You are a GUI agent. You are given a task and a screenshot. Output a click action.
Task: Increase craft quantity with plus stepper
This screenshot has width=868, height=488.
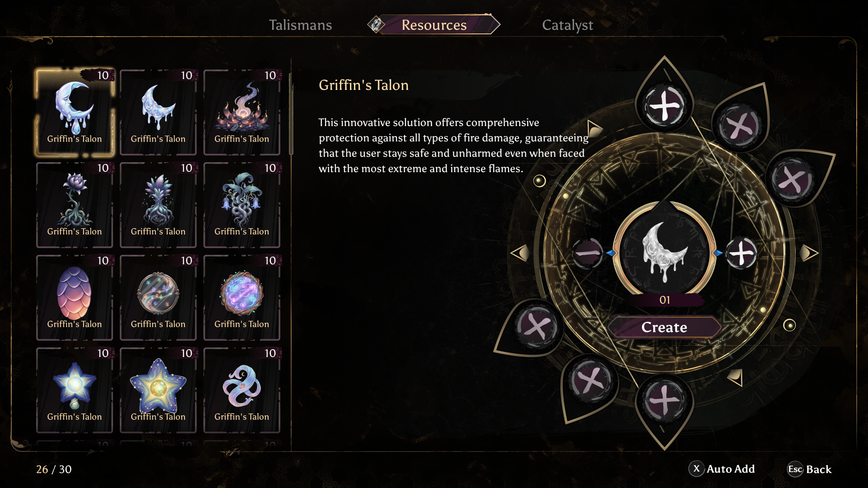(741, 253)
